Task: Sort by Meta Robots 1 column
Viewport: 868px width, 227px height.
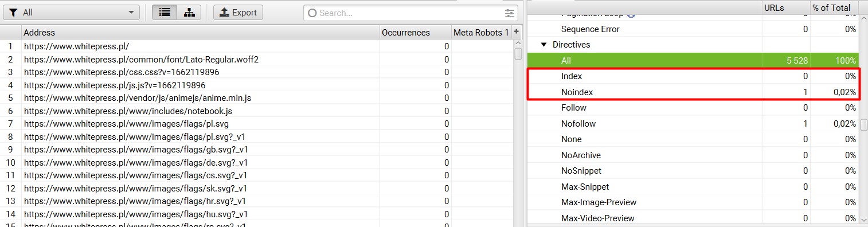Action: (481, 33)
